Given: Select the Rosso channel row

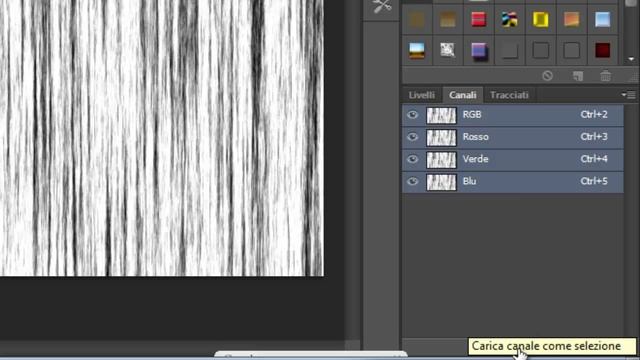Looking at the screenshot, I should (x=513, y=137).
